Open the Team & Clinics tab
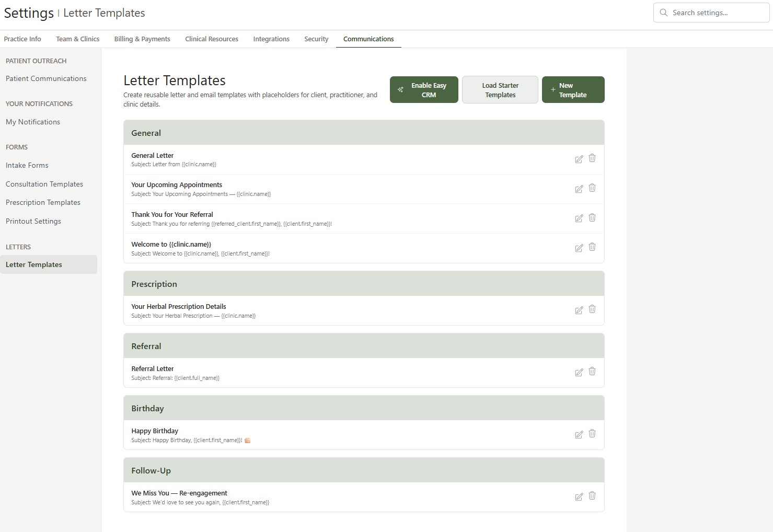This screenshot has width=773, height=532. [77, 39]
